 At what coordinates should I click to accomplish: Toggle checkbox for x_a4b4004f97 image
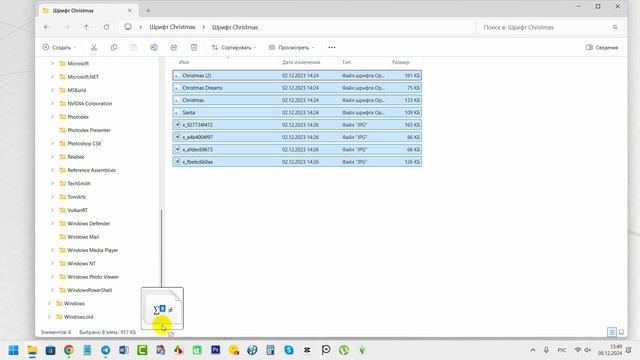(x=177, y=137)
